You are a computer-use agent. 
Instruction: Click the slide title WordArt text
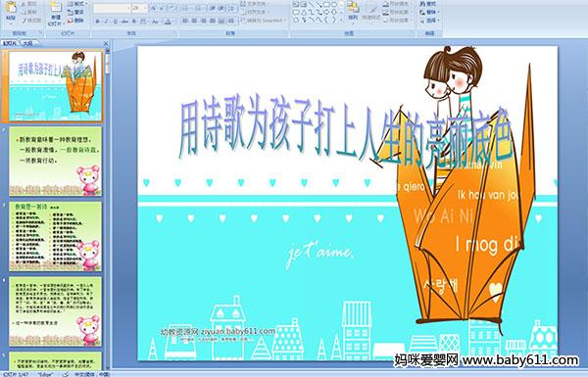345,131
